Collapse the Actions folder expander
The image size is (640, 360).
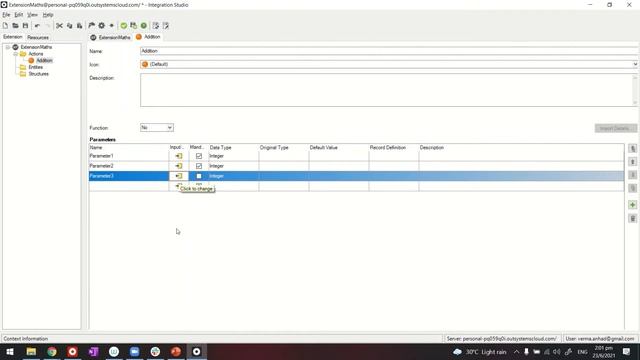16,54
